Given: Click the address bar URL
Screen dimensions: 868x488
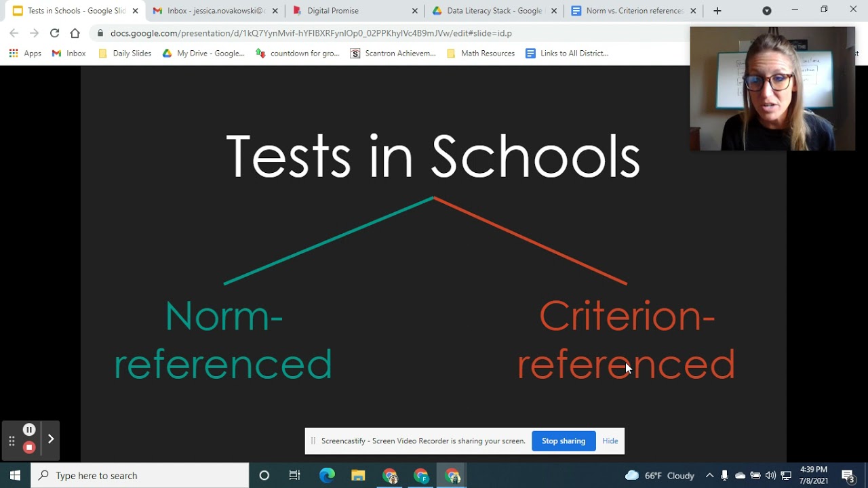Looking at the screenshot, I should (311, 33).
